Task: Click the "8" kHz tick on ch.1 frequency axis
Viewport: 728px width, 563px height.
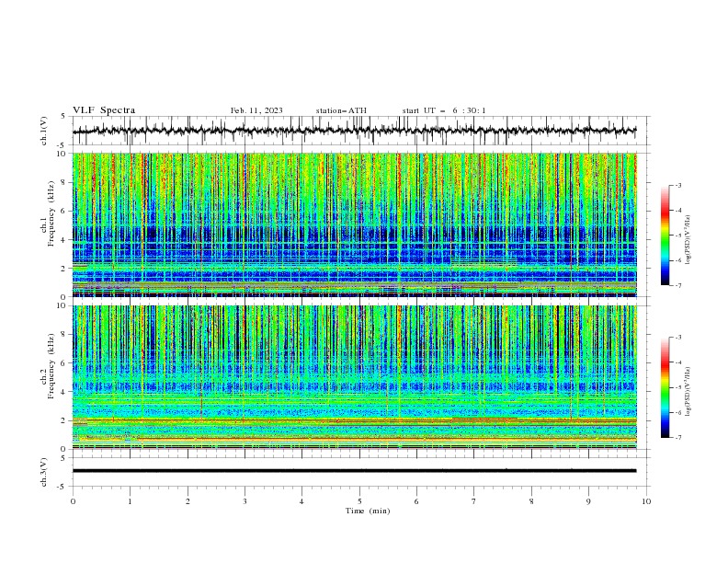Action: pos(65,182)
